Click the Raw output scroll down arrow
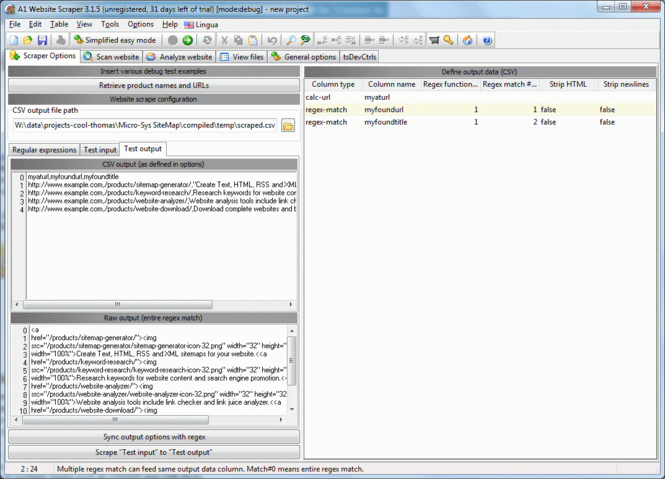This screenshot has width=665, height=479. 292,409
